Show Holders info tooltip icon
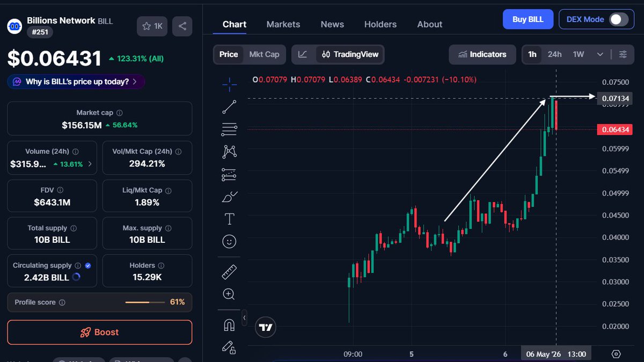 point(162,265)
